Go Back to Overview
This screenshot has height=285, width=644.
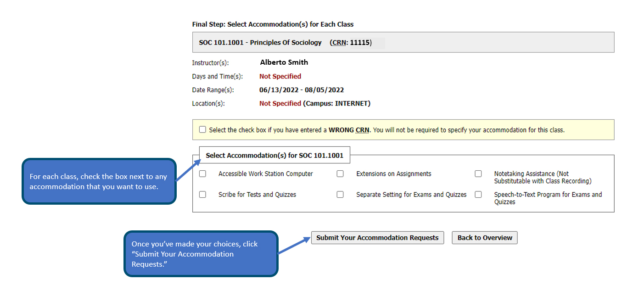(x=485, y=238)
